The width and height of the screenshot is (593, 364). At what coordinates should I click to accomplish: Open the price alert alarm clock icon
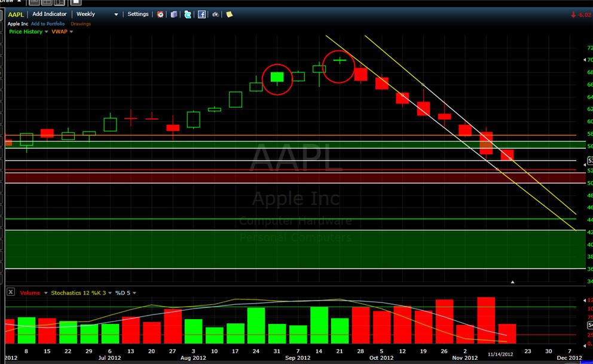click(160, 14)
